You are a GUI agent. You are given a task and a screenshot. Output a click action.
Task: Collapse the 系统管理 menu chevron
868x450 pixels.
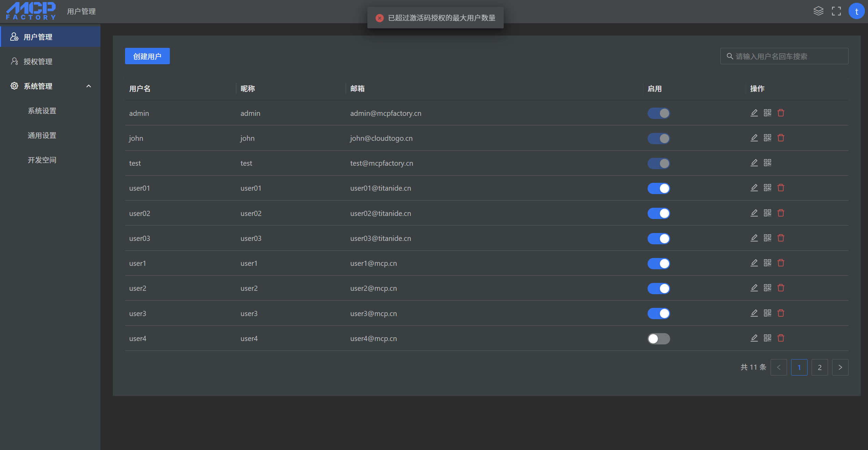pos(89,86)
